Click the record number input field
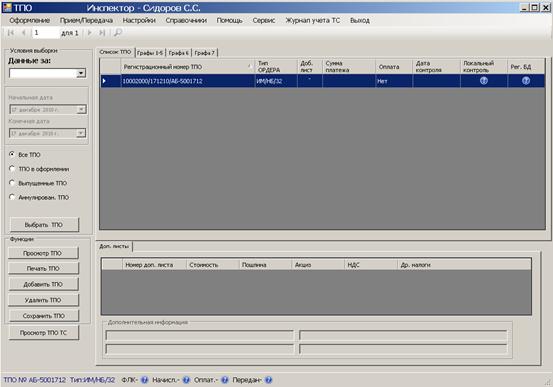Viewport: 553px width, 387px height. (x=45, y=33)
